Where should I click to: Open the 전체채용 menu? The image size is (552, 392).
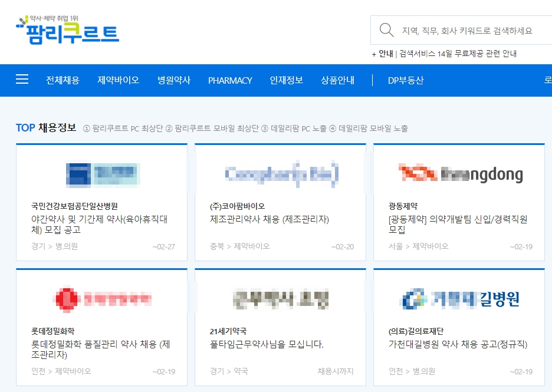tap(63, 80)
